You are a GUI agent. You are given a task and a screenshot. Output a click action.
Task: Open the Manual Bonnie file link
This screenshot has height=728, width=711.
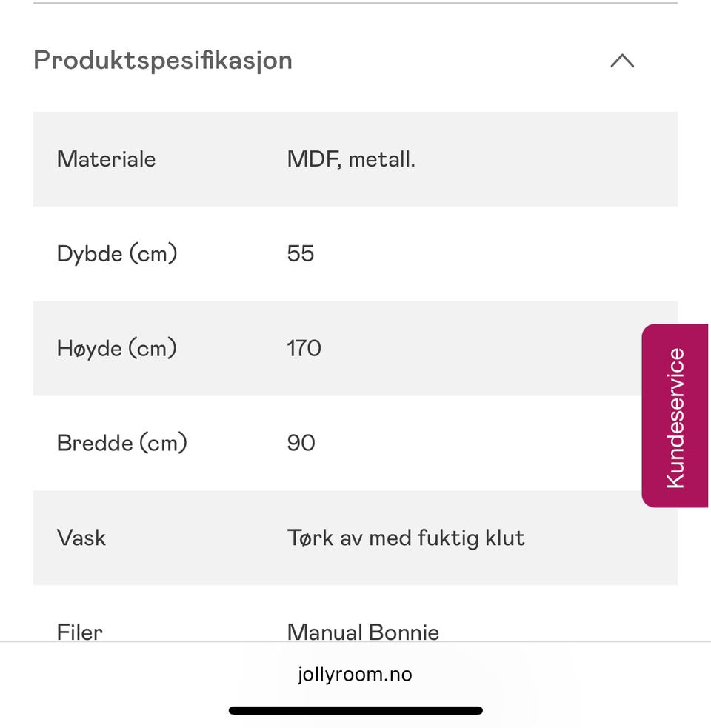coord(363,632)
